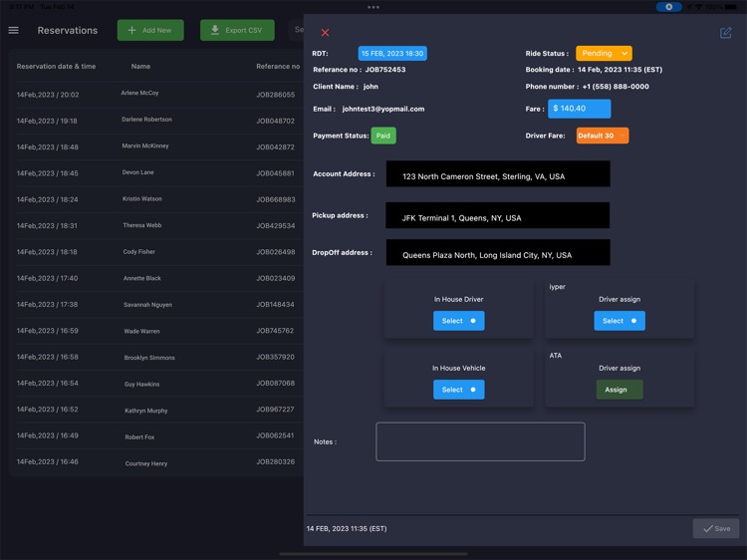Sort by Reservation date & time header
747x560 pixels.
tap(56, 66)
